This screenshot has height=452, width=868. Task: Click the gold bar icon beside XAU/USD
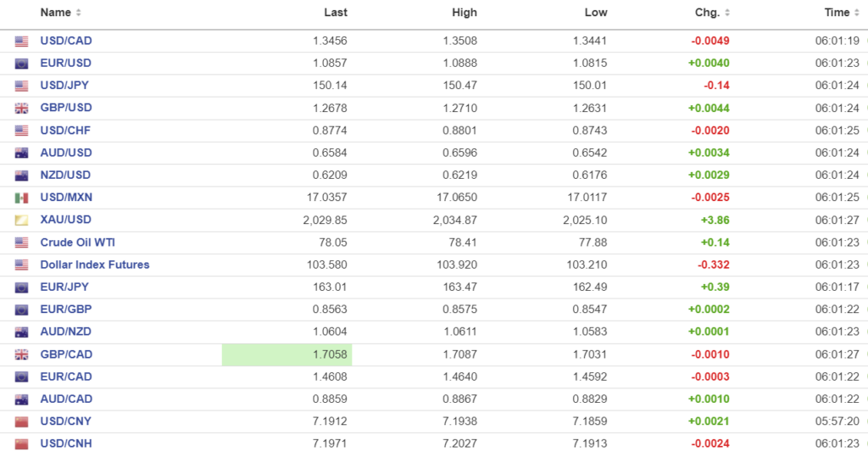pyautogui.click(x=21, y=220)
